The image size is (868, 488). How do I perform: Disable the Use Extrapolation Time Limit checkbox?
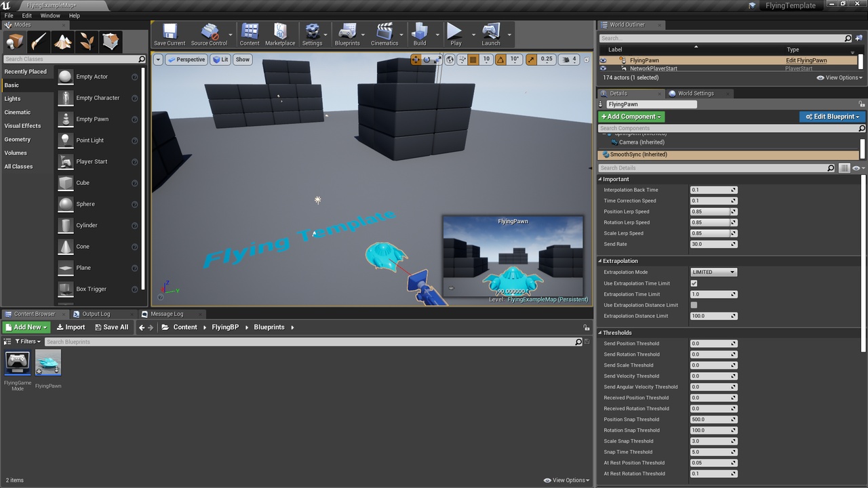click(x=692, y=283)
